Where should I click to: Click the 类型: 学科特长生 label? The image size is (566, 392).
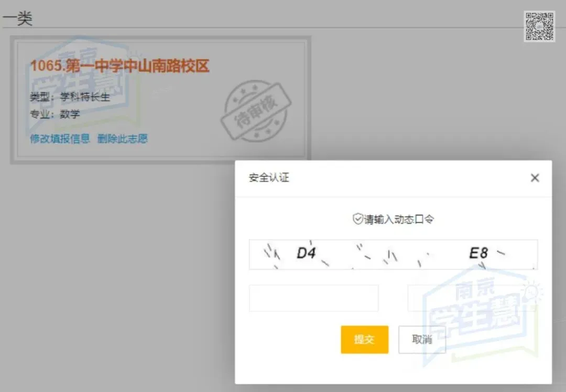[71, 97]
